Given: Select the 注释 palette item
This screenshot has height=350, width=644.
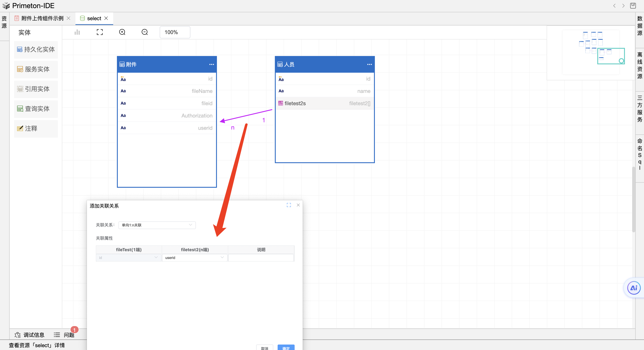Looking at the screenshot, I should [x=36, y=128].
